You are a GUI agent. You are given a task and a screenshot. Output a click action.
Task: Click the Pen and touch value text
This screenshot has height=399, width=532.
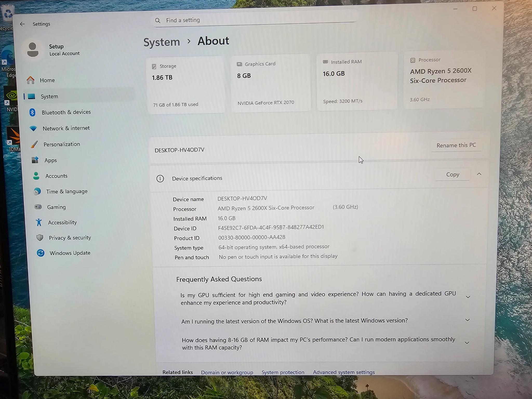pos(278,257)
